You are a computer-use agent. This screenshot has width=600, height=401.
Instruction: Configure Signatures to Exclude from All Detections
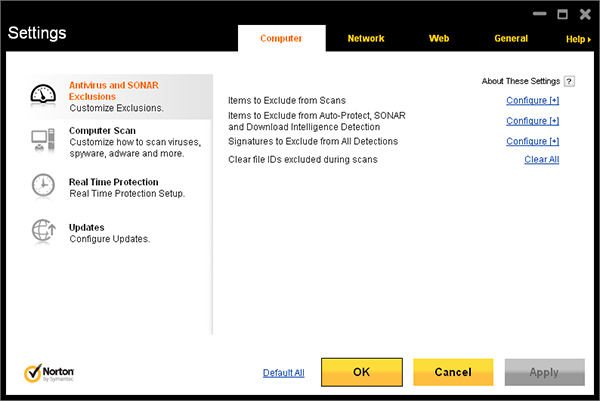(532, 141)
